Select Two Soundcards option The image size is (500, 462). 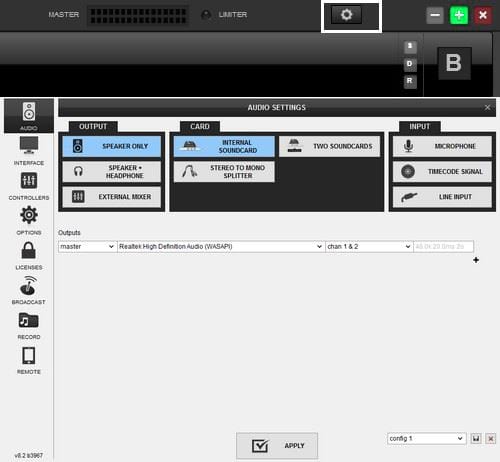pyautogui.click(x=329, y=146)
